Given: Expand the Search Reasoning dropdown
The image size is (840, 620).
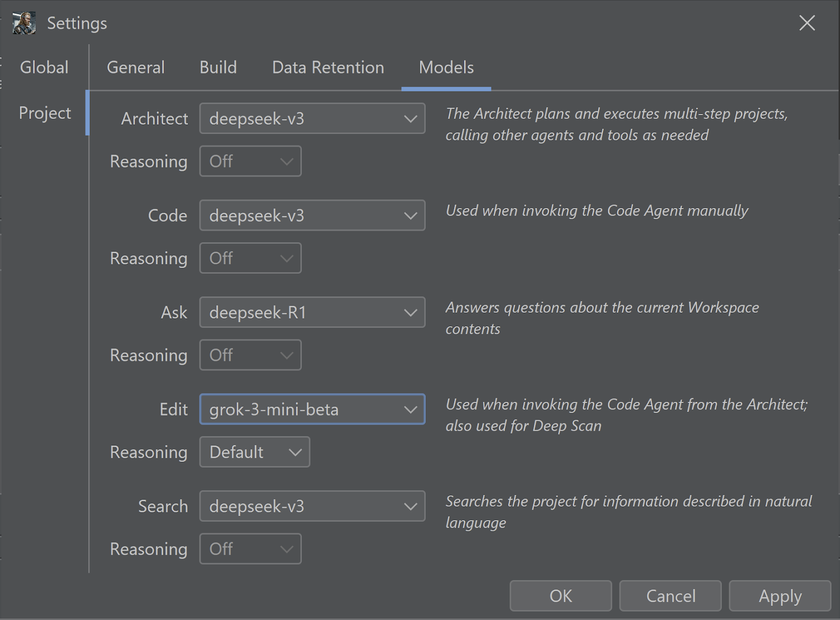Looking at the screenshot, I should coord(250,549).
